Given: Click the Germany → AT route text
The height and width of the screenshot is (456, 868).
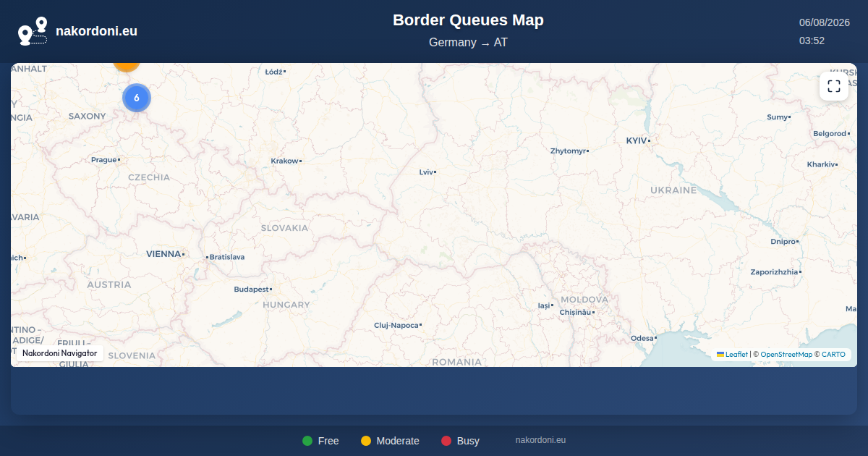Looking at the screenshot, I should (468, 43).
